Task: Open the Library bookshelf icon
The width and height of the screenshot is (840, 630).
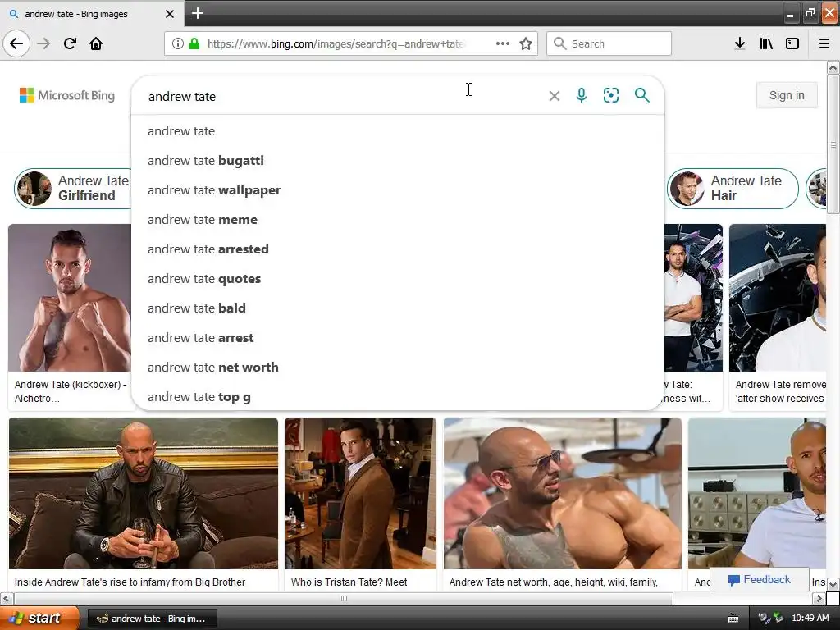Action: tap(766, 43)
